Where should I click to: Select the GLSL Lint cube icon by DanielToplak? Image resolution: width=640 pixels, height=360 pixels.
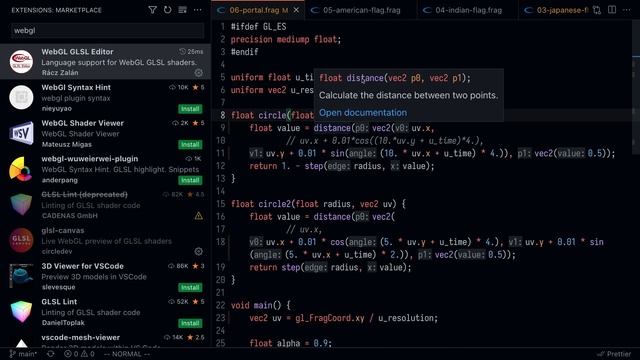click(21, 312)
